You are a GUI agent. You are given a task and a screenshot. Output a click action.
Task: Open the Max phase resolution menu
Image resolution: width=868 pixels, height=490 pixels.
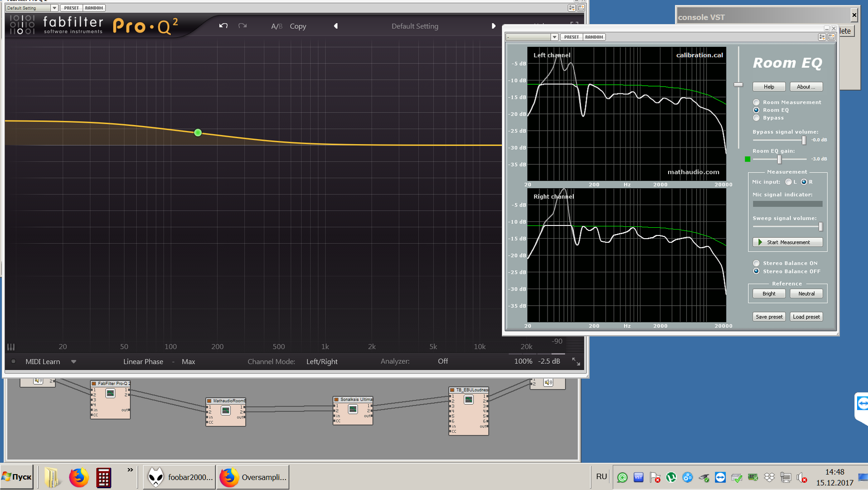pos(188,362)
